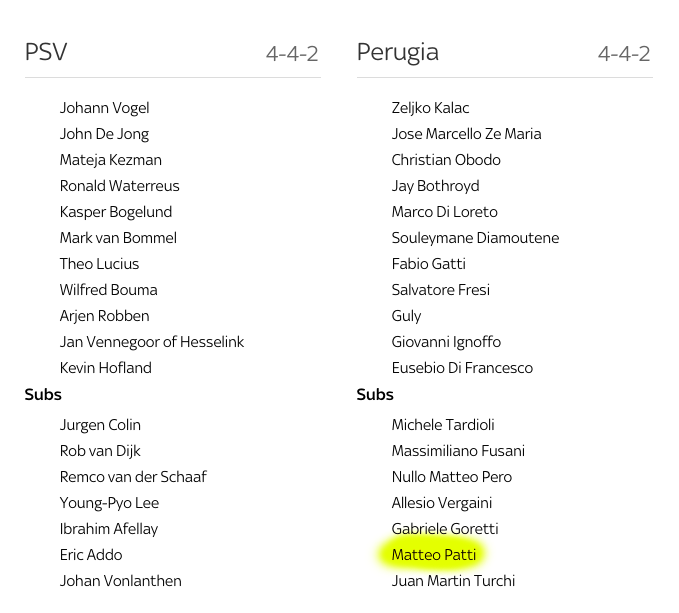679x613 pixels.
Task: Click the Perugia team heading
Action: point(398,53)
